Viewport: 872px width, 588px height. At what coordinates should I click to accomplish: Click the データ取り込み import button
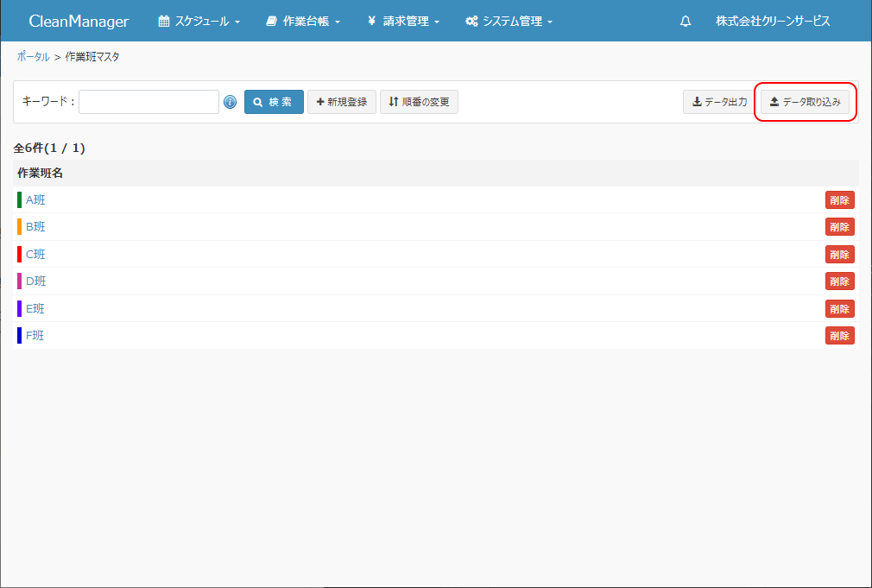click(805, 102)
